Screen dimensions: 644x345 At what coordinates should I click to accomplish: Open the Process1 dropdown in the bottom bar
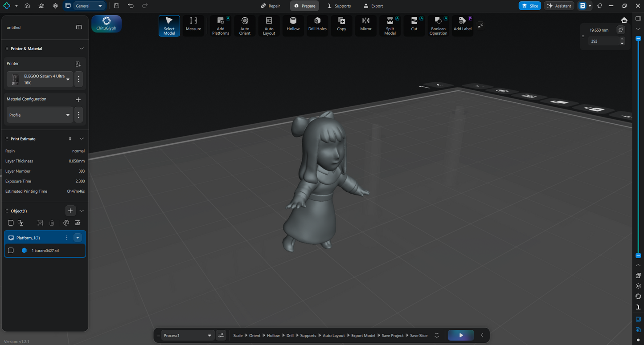click(188, 335)
